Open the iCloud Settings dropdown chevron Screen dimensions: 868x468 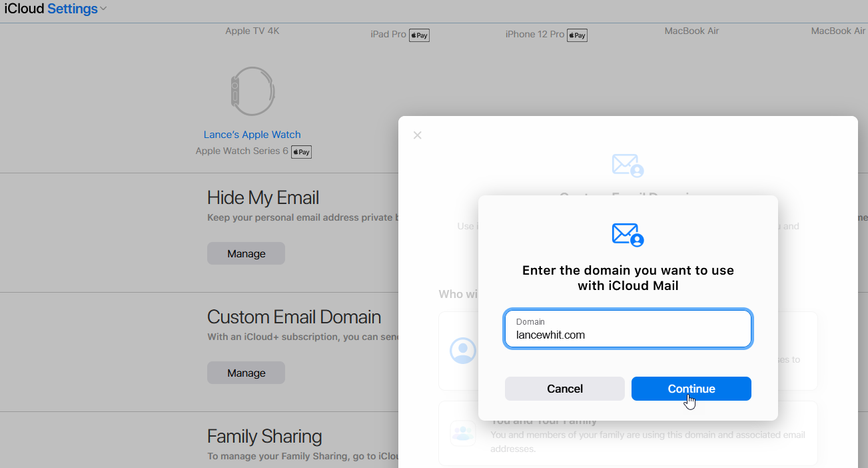103,9
